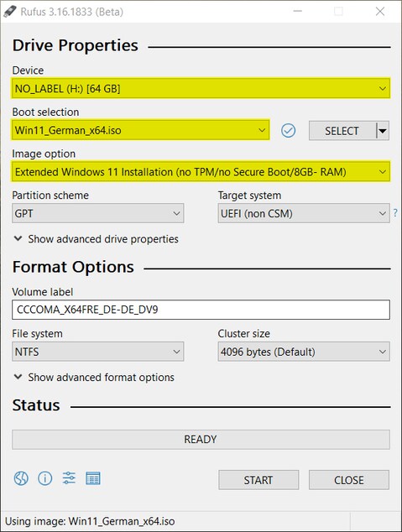402x532 pixels.
Task: Click the Volume label text field
Action: click(x=201, y=310)
